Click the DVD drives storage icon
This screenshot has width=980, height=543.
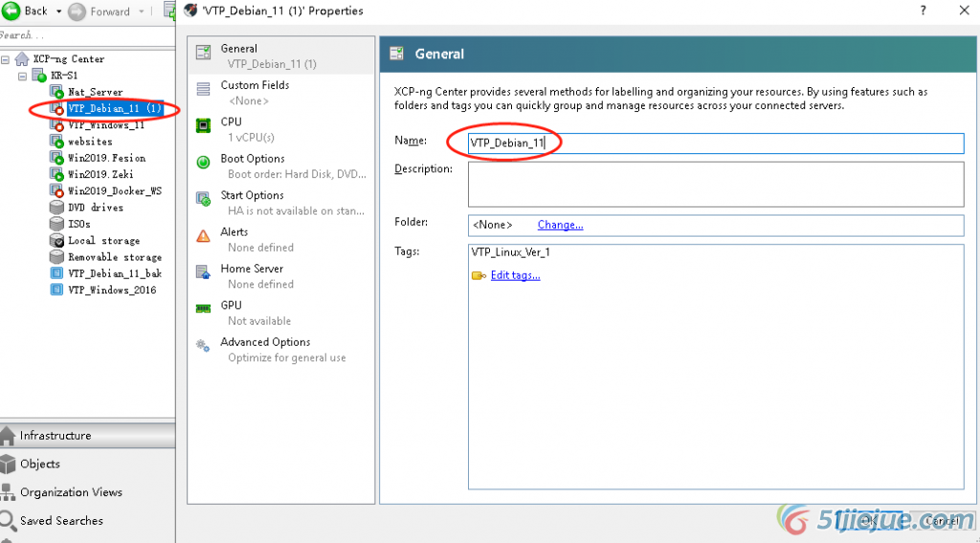click(x=56, y=208)
